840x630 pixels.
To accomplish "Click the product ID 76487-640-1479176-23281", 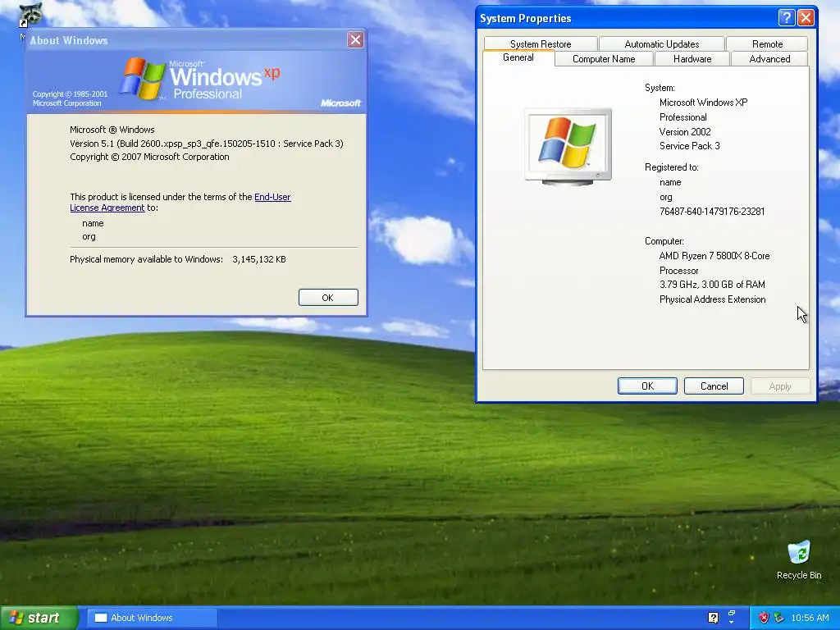I will click(712, 212).
